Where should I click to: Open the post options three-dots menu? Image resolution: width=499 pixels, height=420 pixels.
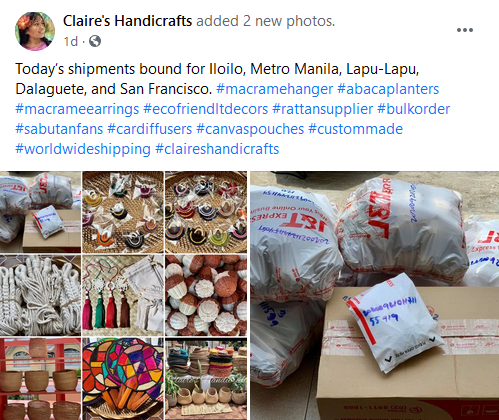coord(465,30)
